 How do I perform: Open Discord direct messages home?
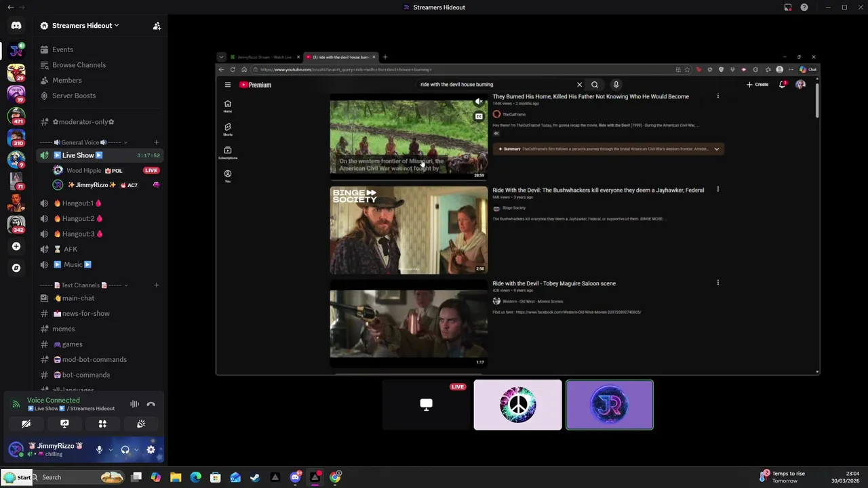pyautogui.click(x=16, y=26)
